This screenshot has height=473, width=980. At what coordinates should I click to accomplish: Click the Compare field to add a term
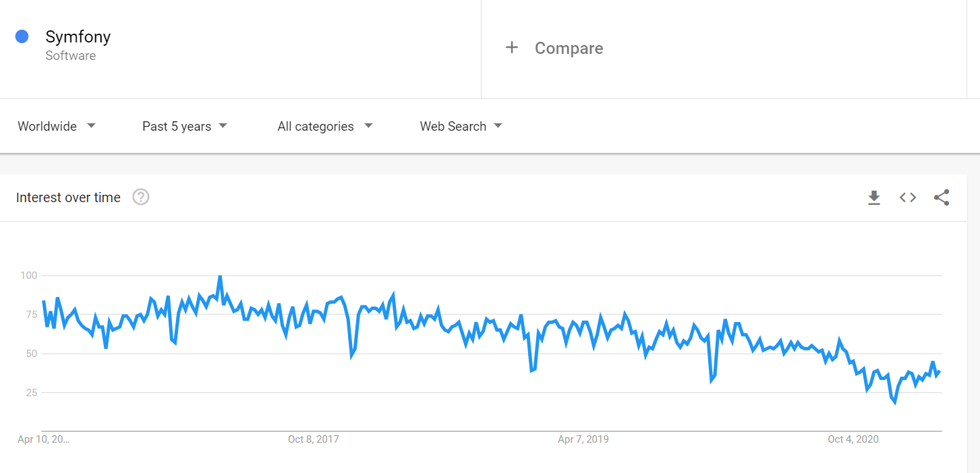pyautogui.click(x=569, y=47)
